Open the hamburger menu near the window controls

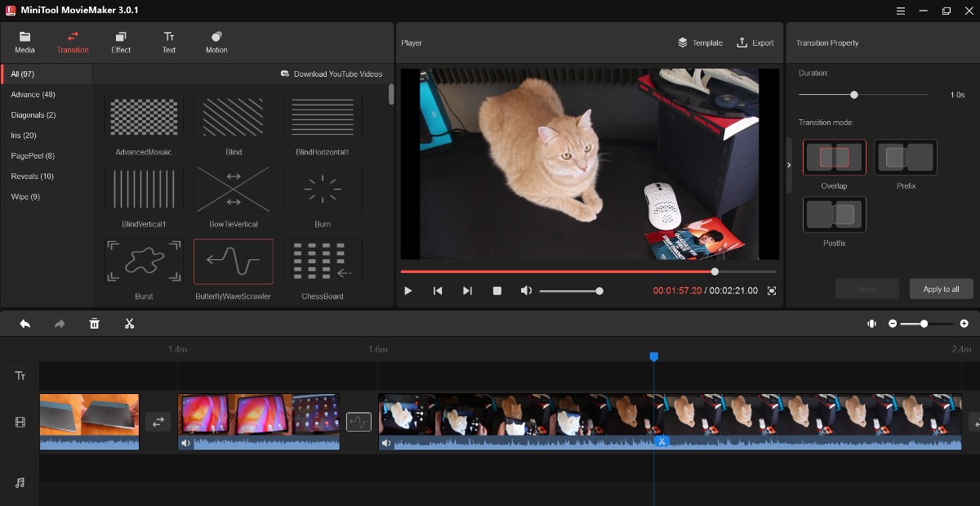coord(901,11)
